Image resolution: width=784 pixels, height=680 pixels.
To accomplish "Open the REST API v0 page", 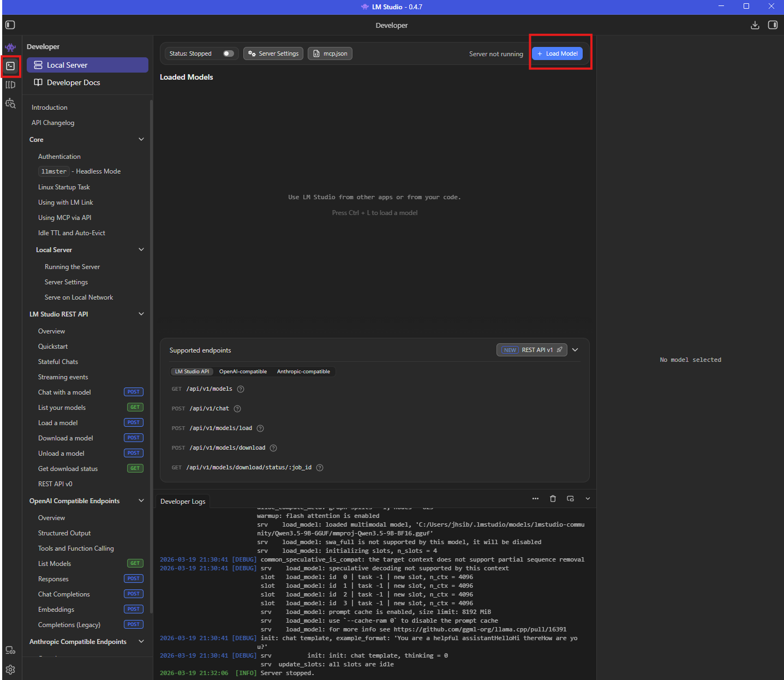I will pyautogui.click(x=55, y=484).
